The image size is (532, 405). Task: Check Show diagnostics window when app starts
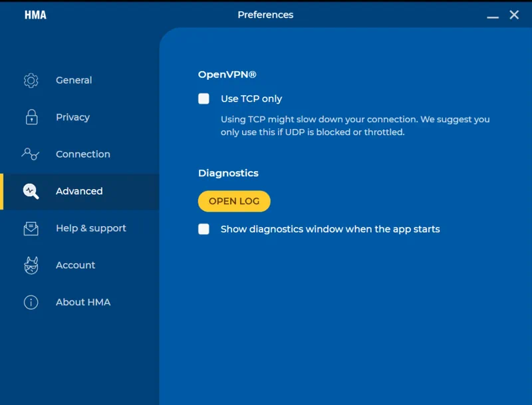point(204,229)
